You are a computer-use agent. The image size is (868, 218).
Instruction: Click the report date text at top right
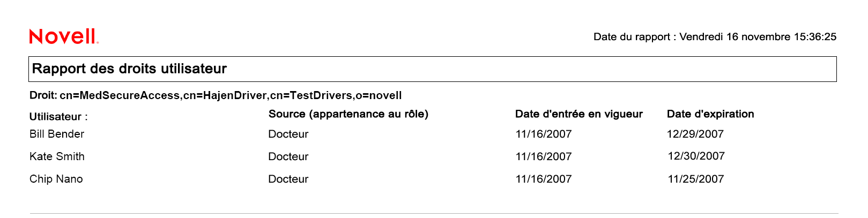coord(715,37)
